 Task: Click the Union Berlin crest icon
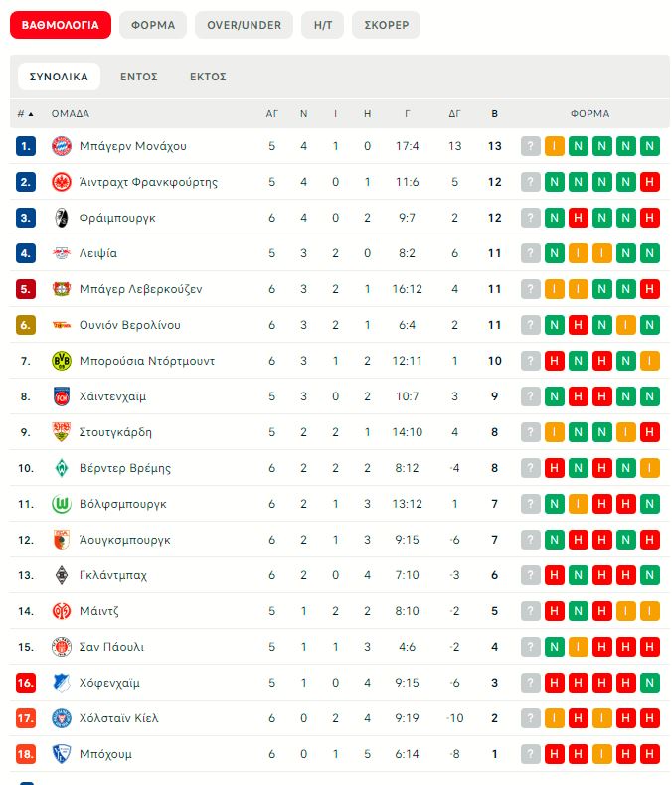[62, 325]
